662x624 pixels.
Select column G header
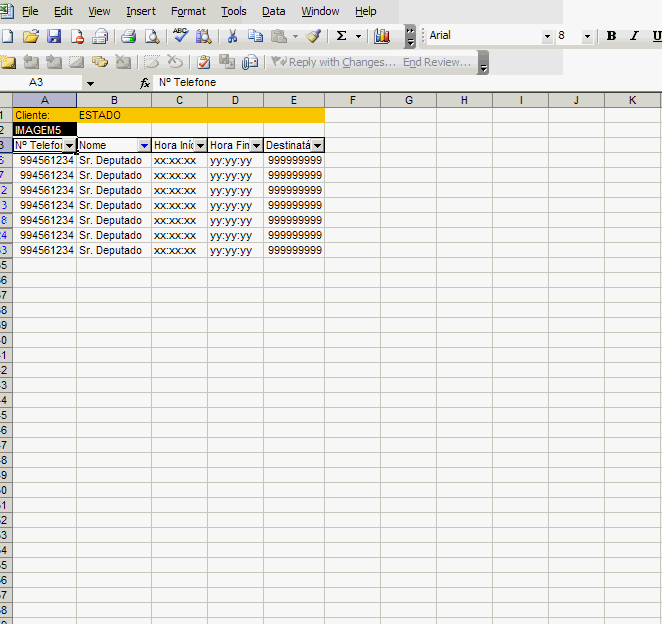click(x=409, y=100)
